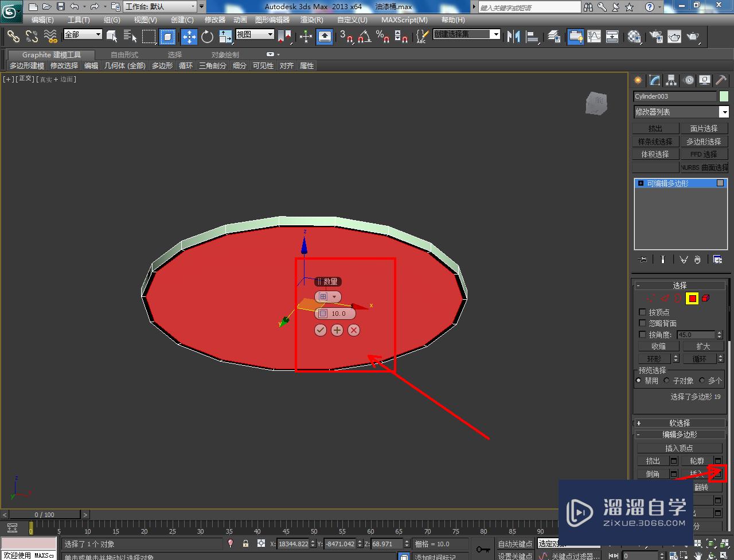Choose rectangular selection region icon
This screenshot has height=560, width=734.
click(x=149, y=36)
